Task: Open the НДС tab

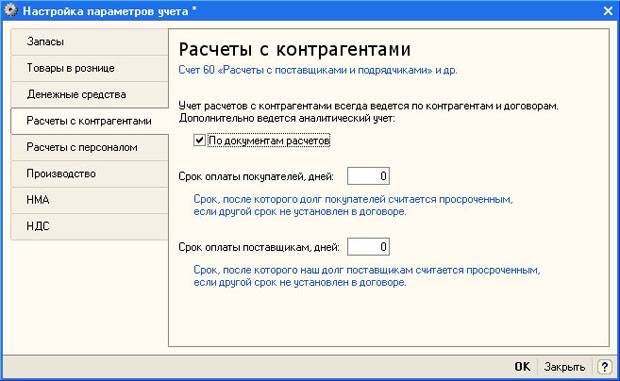Action: click(x=90, y=226)
